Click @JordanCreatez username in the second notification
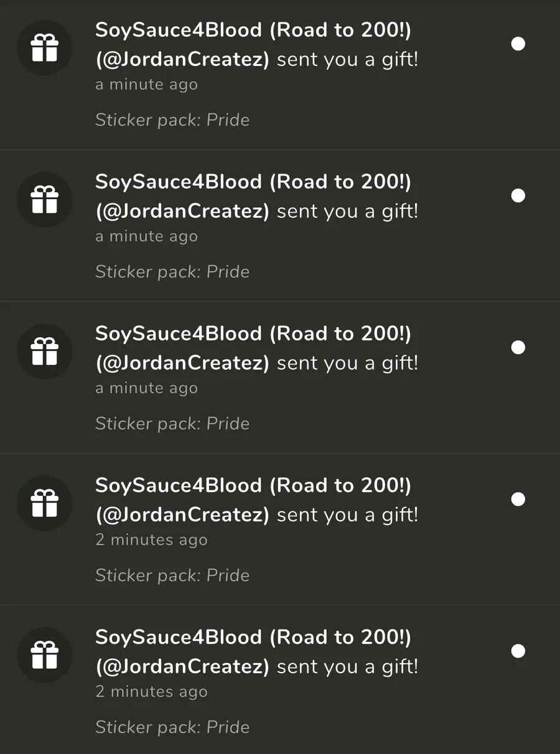 pos(182,212)
